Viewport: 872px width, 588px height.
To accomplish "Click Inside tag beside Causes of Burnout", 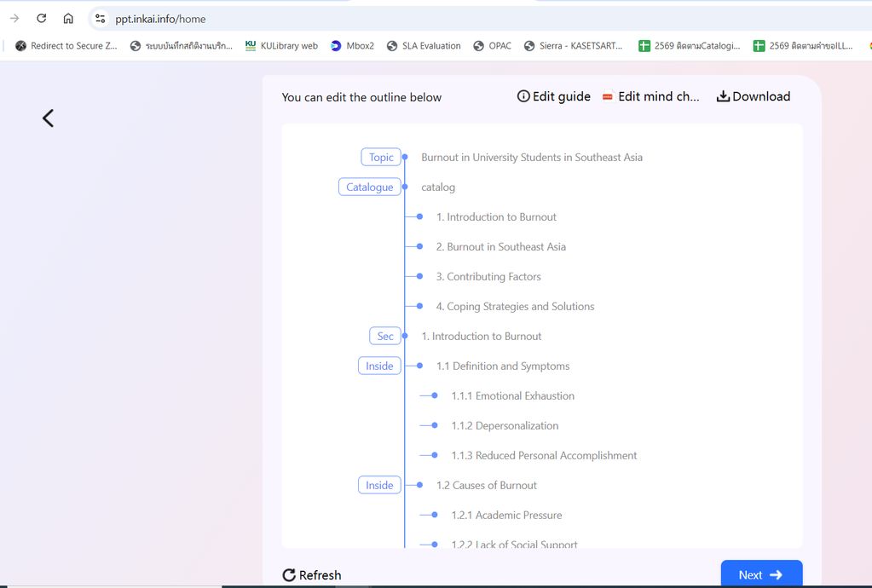I will click(379, 486).
